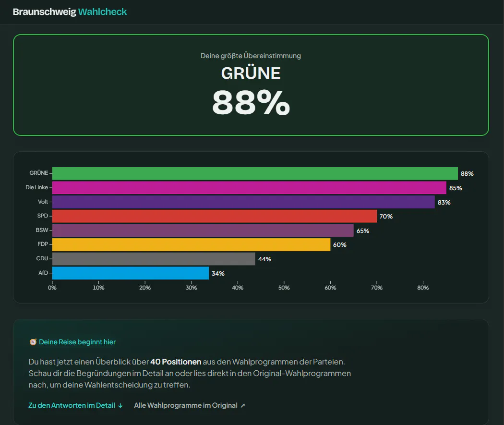The width and height of the screenshot is (504, 425).
Task: Select the gray CDU bar
Action: pos(154,259)
